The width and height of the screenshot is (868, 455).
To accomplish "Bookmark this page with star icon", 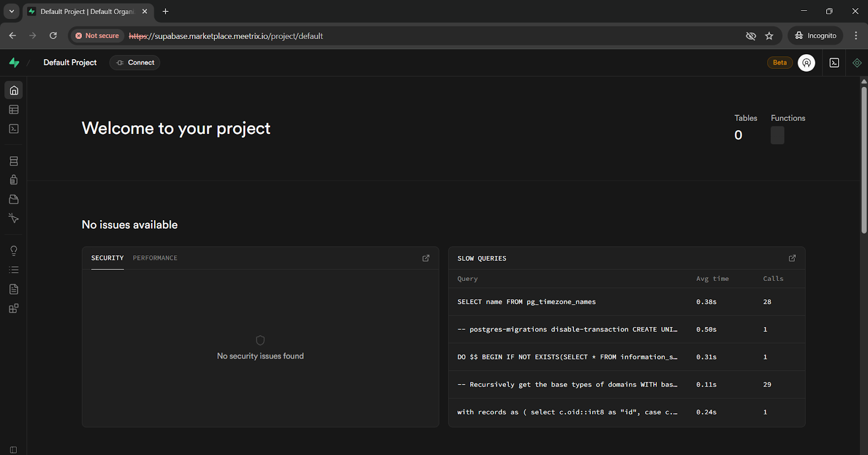I will [x=769, y=36].
